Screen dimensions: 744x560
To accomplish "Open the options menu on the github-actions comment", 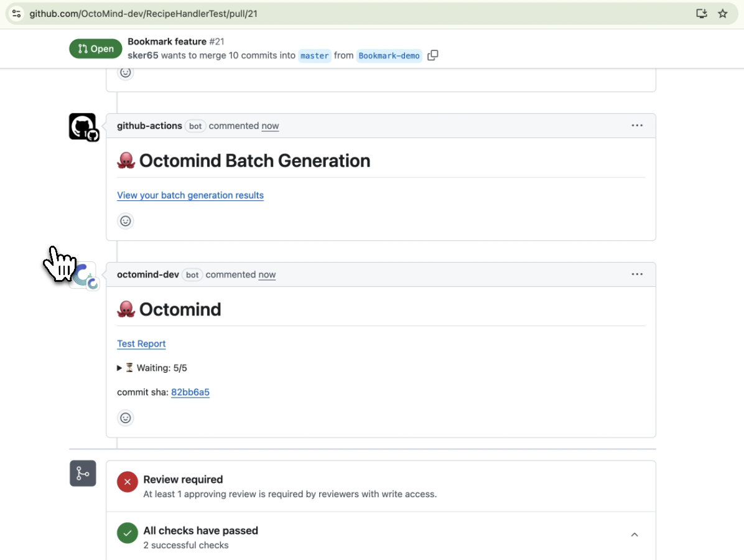I will click(x=637, y=125).
